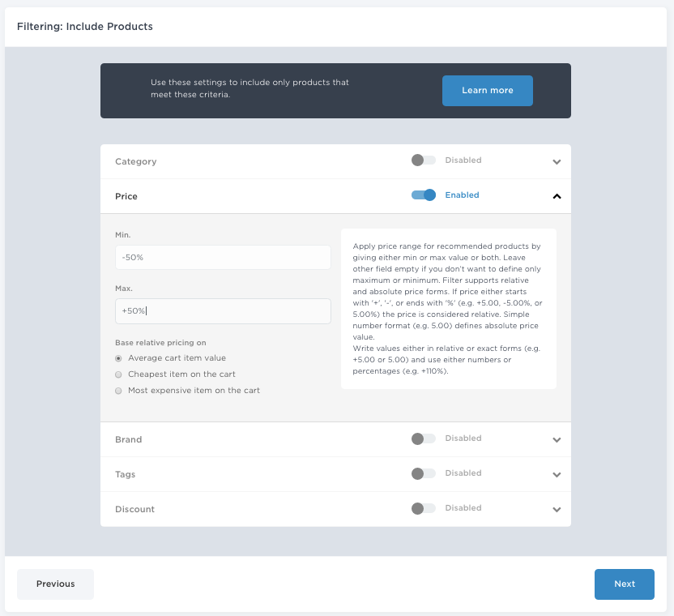This screenshot has width=674, height=616.
Task: Expand the Tags section chevron
Action: click(557, 474)
